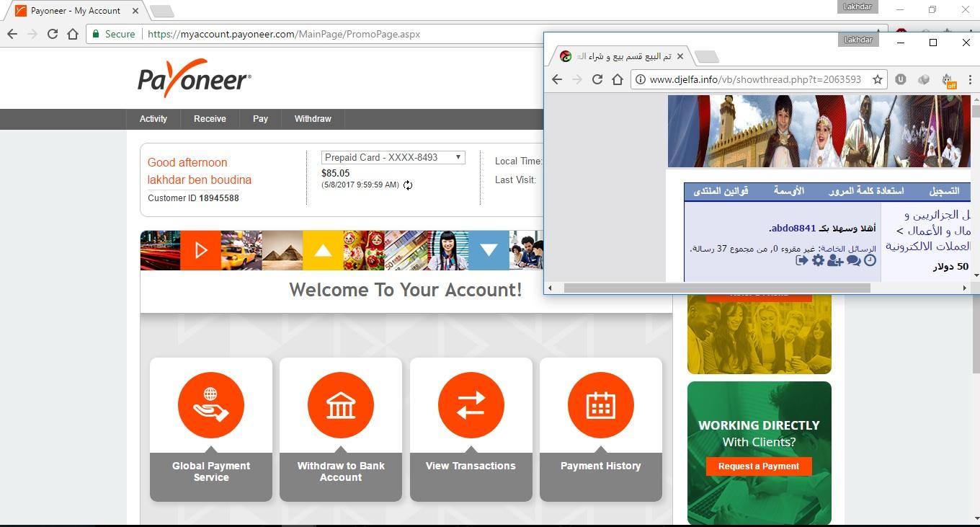This screenshot has height=527, width=980.
Task: Go back in the Payoneer browser window
Action: 12,34
